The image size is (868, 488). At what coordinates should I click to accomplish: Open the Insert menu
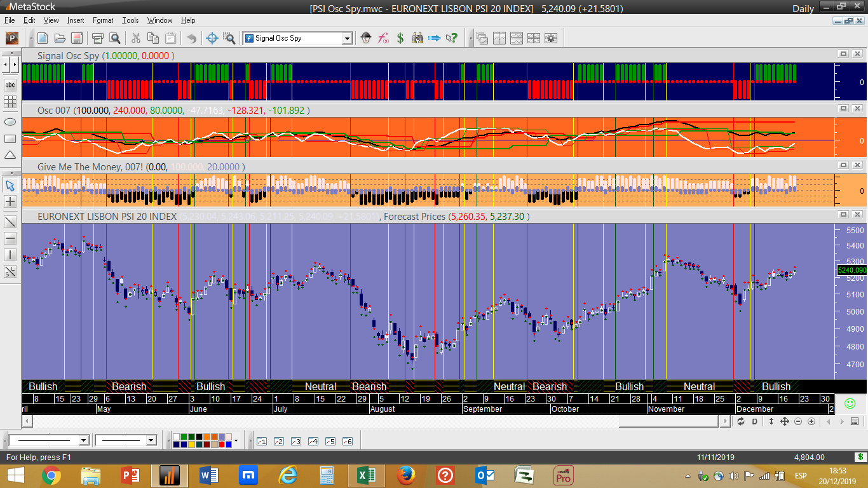click(76, 20)
